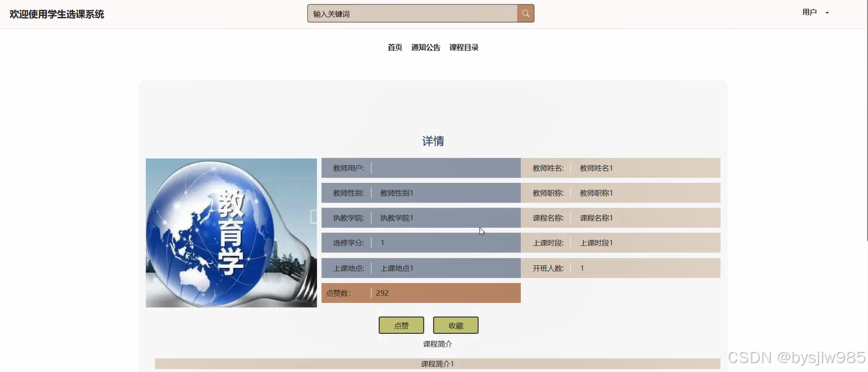Click the 点赞 like button
Screen dimensions: 868x372
401,325
